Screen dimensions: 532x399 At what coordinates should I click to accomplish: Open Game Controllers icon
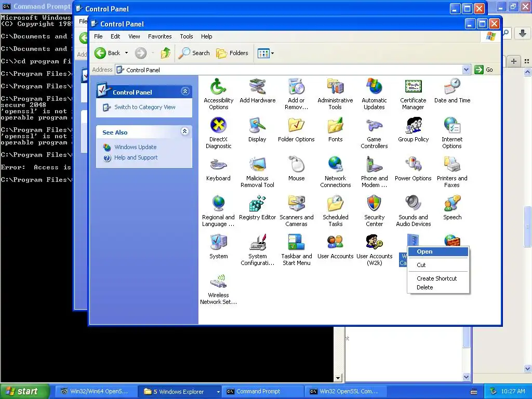[x=374, y=126]
